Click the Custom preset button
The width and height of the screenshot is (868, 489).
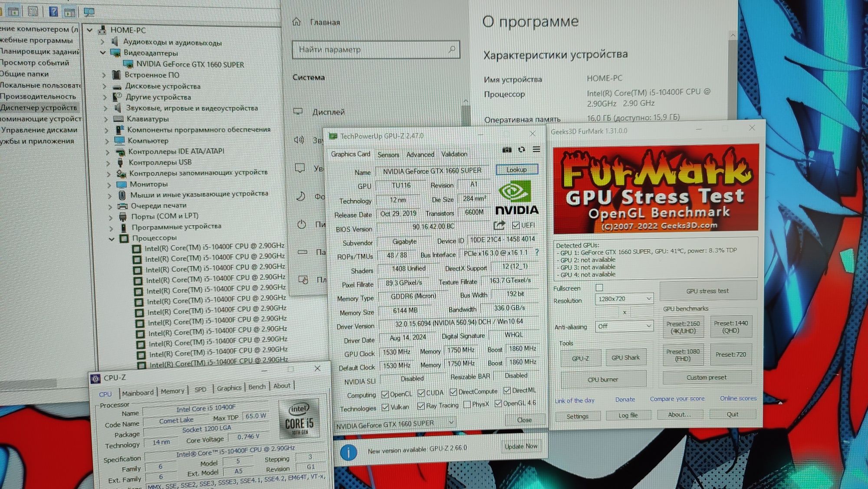[x=706, y=377]
